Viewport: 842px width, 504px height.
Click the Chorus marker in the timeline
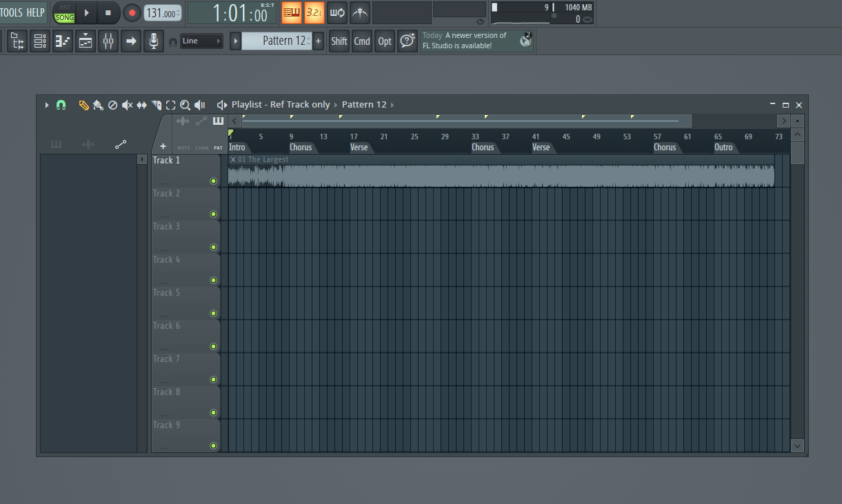tap(301, 147)
